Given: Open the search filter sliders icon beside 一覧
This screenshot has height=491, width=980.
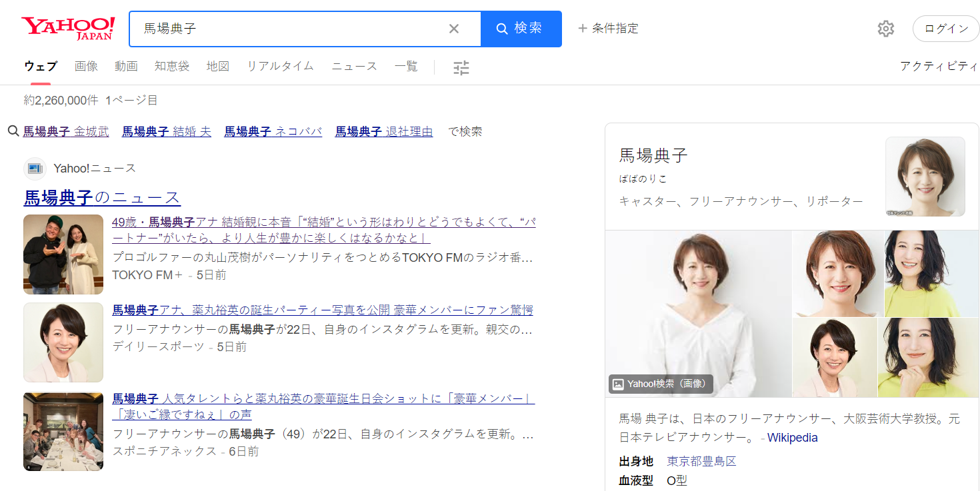Looking at the screenshot, I should (460, 67).
